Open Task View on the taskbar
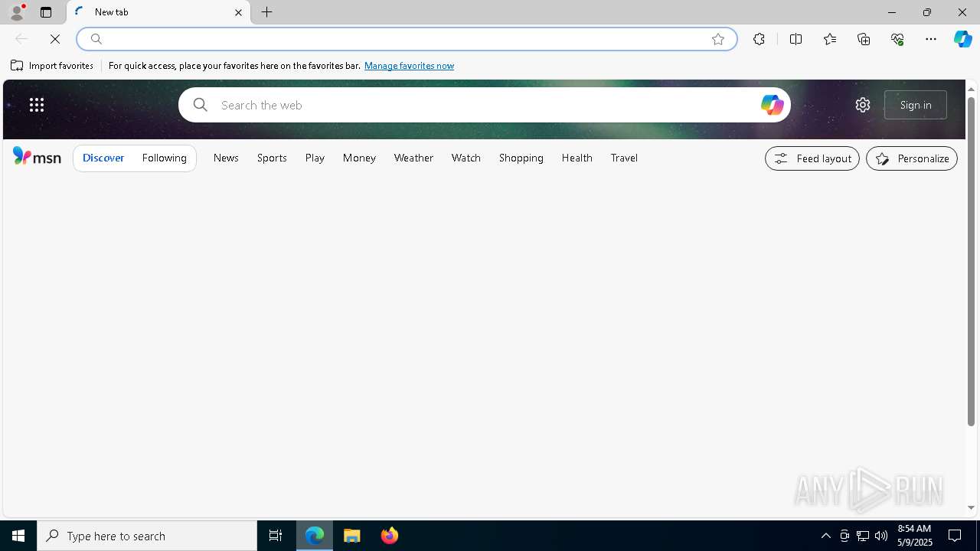This screenshot has width=980, height=551. tap(276, 536)
